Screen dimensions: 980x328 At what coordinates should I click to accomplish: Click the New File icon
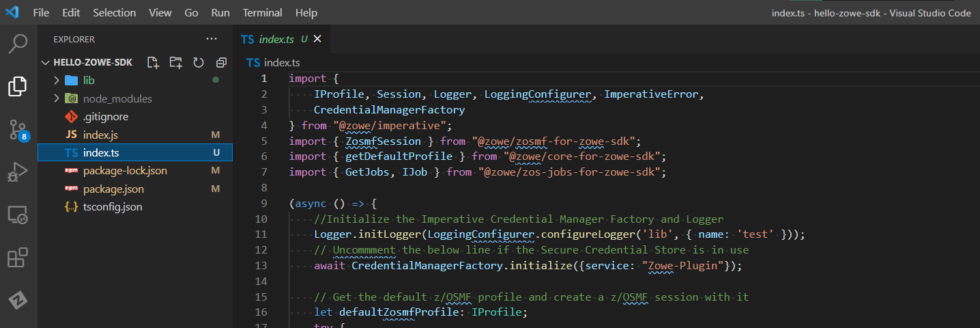(154, 63)
